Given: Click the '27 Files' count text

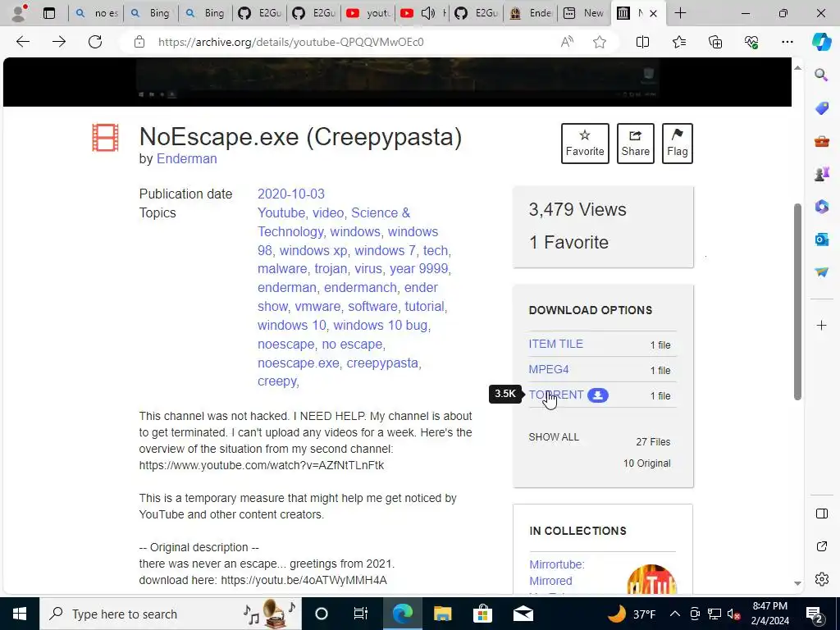Looking at the screenshot, I should [653, 442].
